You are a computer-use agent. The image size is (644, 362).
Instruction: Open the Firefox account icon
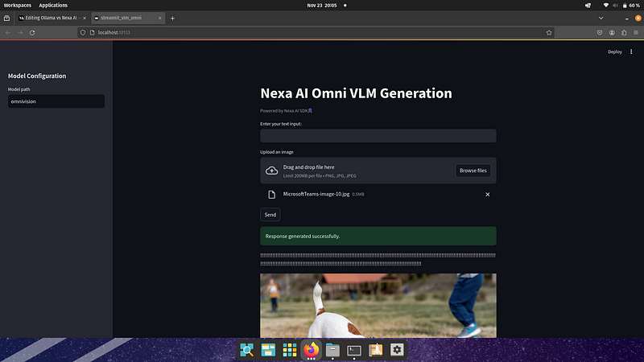612,32
